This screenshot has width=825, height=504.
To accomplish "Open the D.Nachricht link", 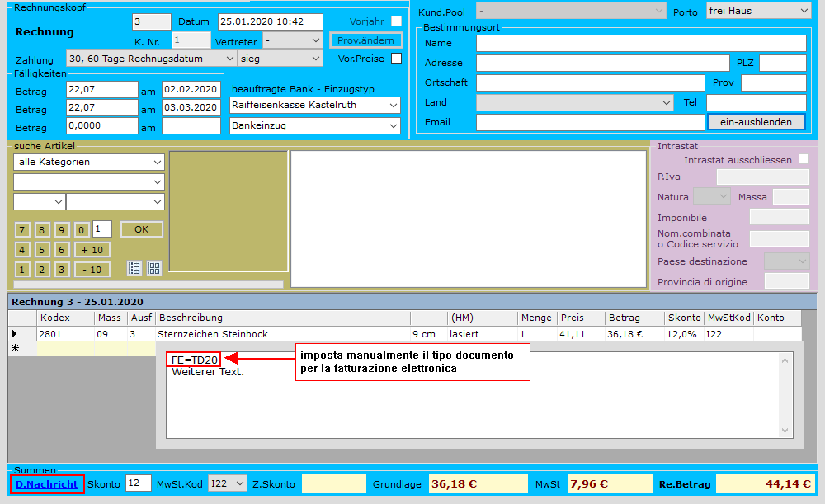I will (x=47, y=484).
